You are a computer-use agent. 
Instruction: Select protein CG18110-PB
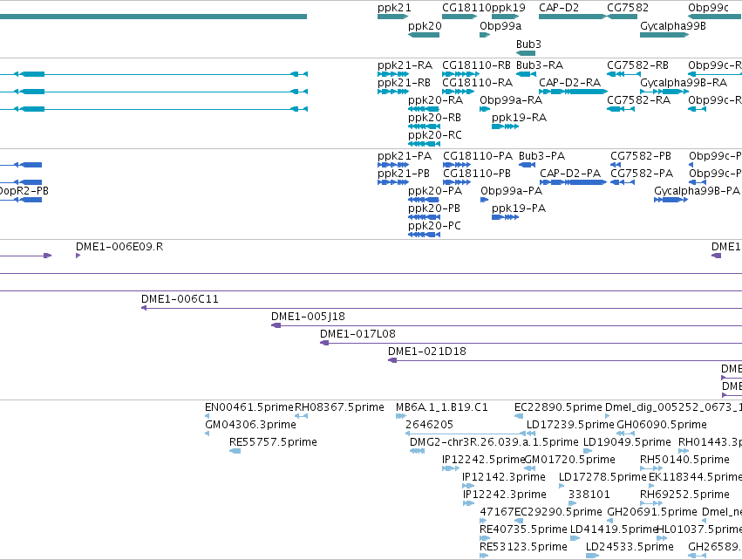click(457, 182)
